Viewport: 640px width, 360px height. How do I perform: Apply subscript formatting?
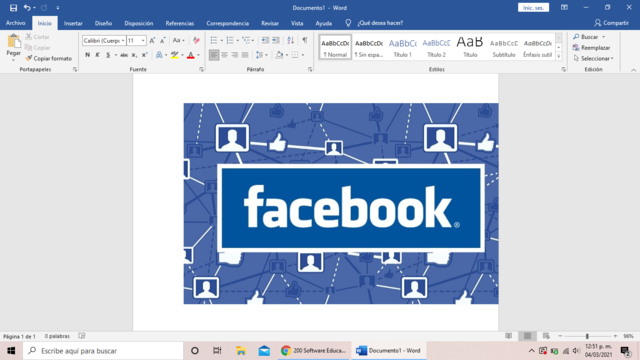[x=134, y=55]
